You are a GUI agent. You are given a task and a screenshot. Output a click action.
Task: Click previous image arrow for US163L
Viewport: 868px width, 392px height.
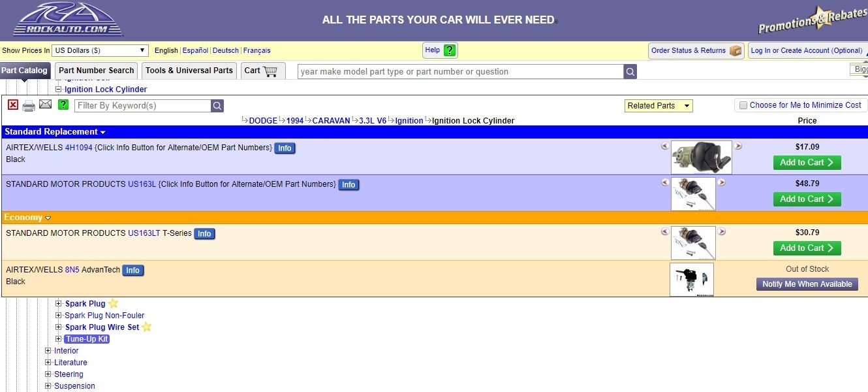(x=665, y=183)
